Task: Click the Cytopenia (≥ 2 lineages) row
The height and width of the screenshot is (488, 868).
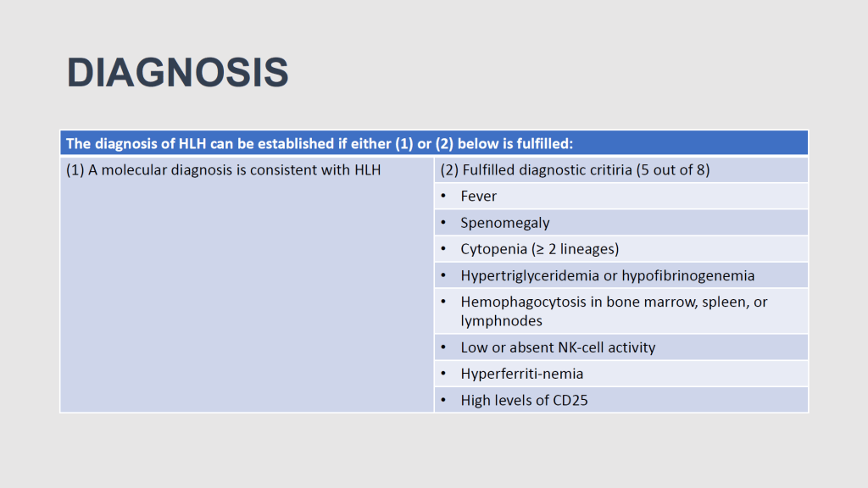Action: pyautogui.click(x=542, y=249)
